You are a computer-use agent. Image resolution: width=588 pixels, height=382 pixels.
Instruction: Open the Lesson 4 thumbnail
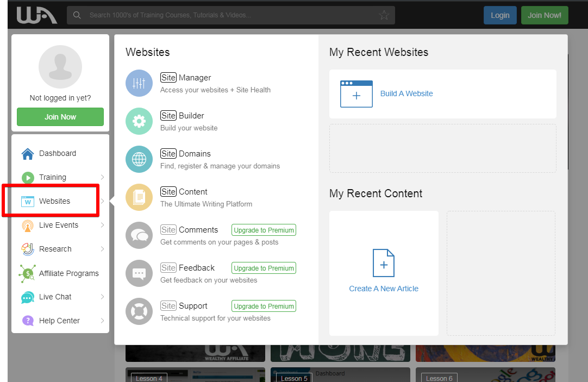coord(196,374)
